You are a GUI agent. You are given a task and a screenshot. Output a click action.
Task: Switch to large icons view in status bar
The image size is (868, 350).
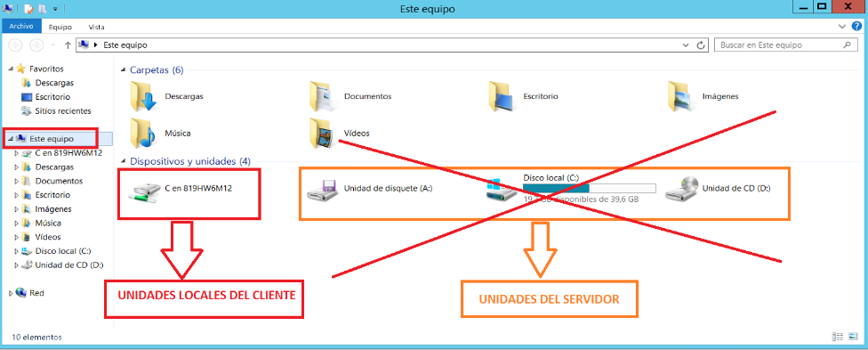854,337
